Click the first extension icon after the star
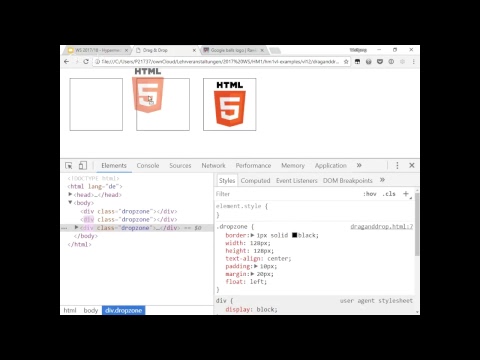Image resolution: width=480 pixels, height=360 pixels. (x=357, y=62)
